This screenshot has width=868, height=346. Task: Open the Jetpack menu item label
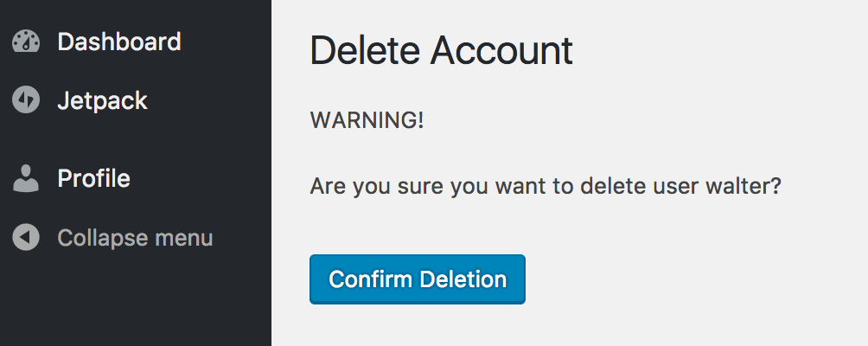(x=102, y=101)
